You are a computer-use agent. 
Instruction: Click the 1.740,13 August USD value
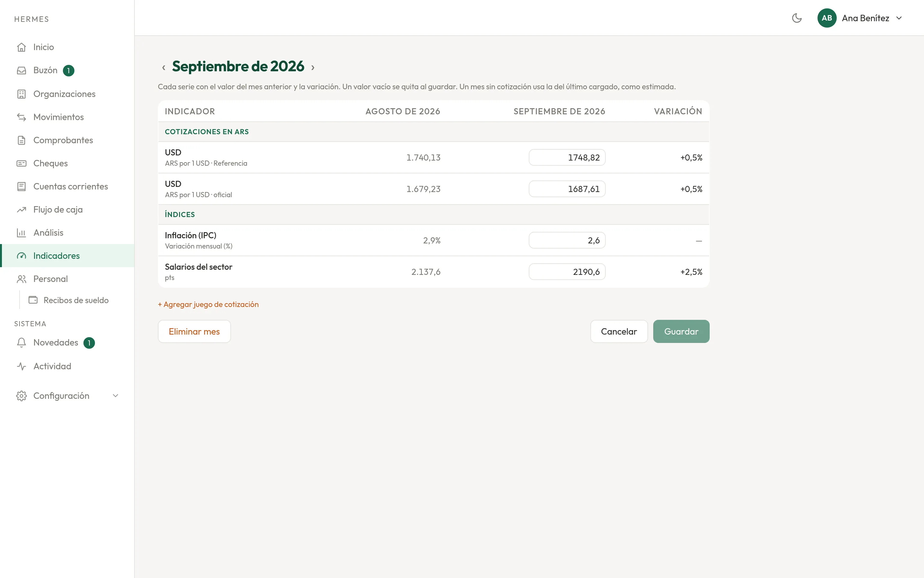coord(423,157)
